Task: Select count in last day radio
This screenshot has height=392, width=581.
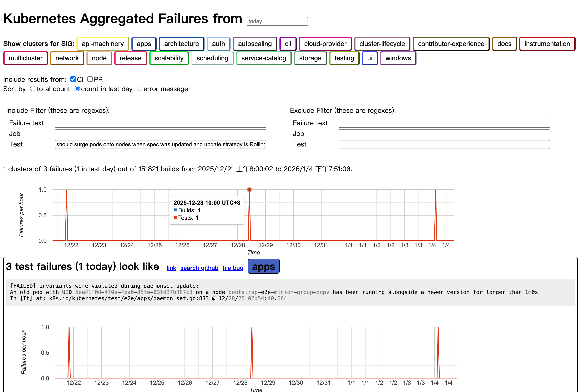Action: coord(77,89)
